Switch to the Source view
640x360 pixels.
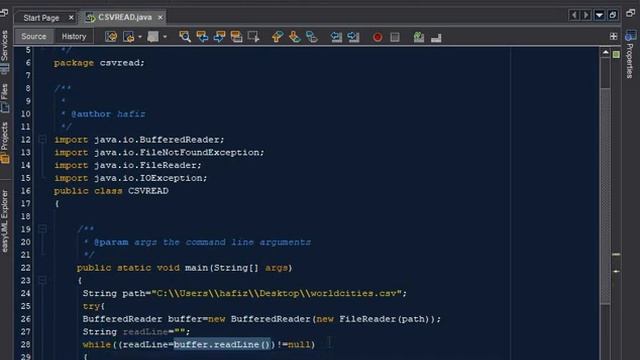point(33,36)
